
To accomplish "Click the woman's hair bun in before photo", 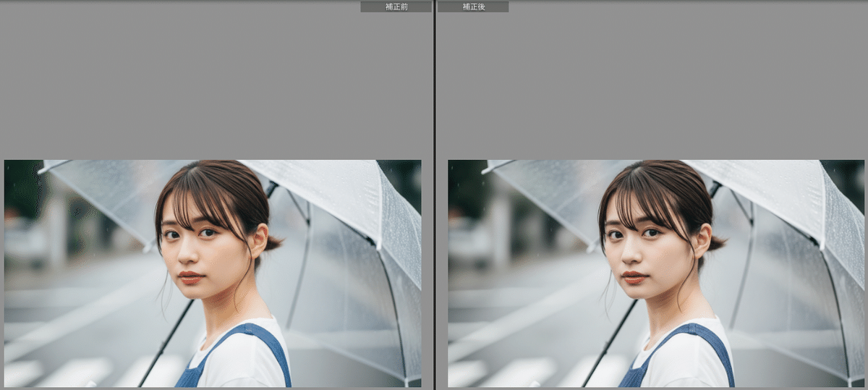I will [273, 243].
